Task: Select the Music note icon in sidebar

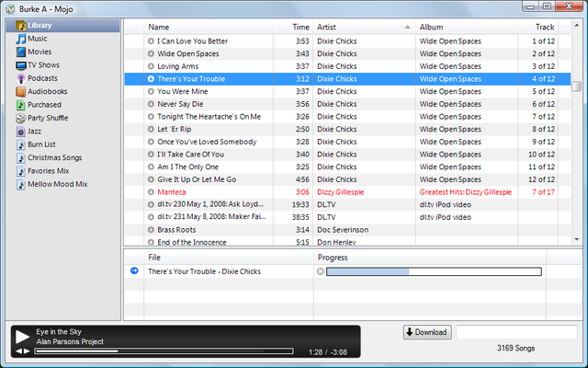Action: click(21, 39)
